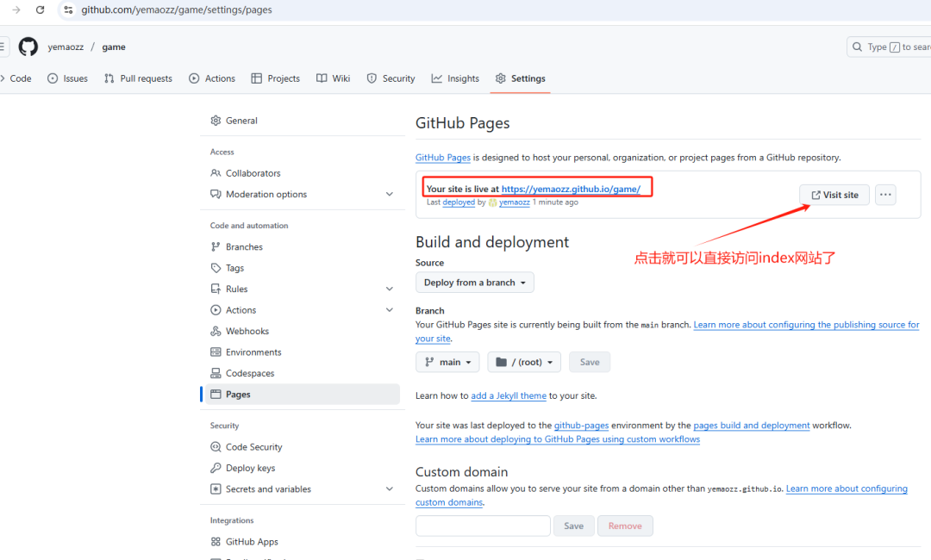The width and height of the screenshot is (931, 560).
Task: Go forward with browser forward arrow
Action: tap(16, 9)
